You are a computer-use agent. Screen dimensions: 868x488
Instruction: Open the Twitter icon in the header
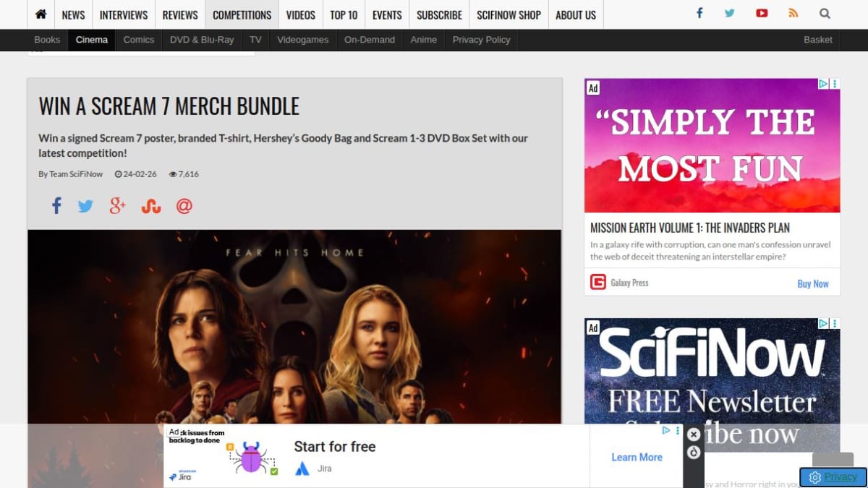[730, 13]
